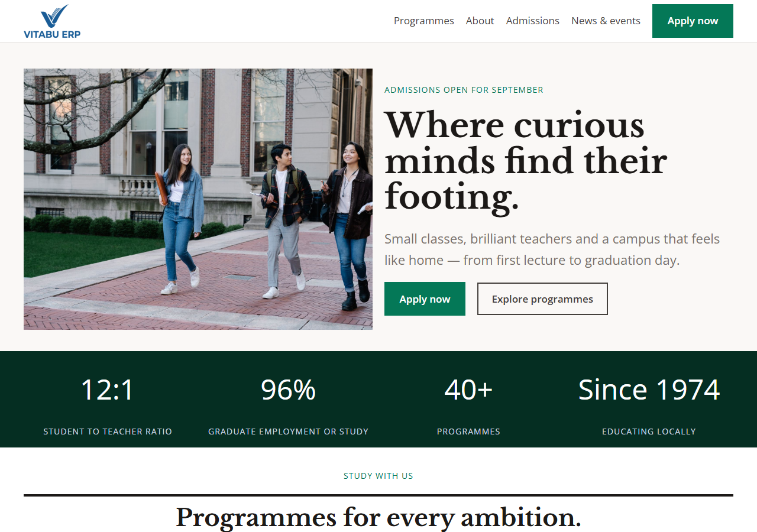Go to the About page

coord(480,21)
